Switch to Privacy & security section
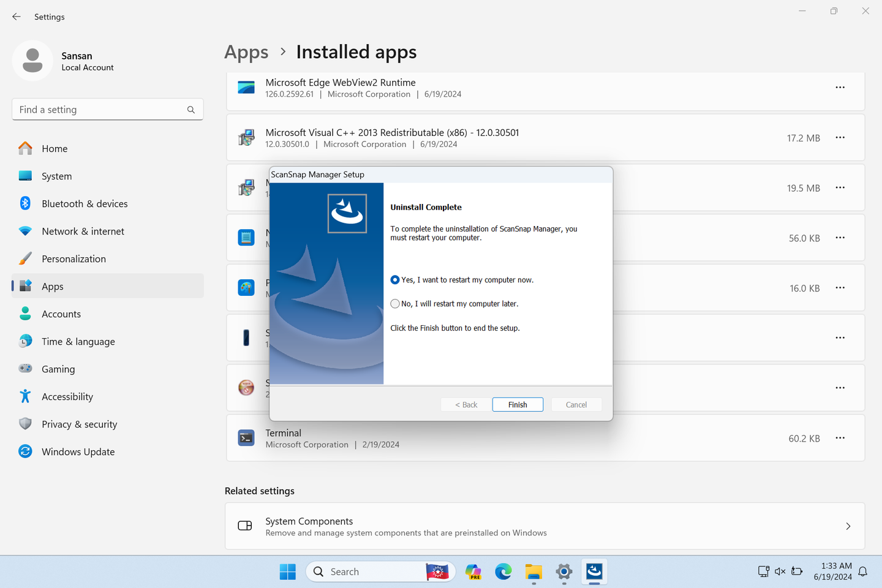 [x=79, y=424]
